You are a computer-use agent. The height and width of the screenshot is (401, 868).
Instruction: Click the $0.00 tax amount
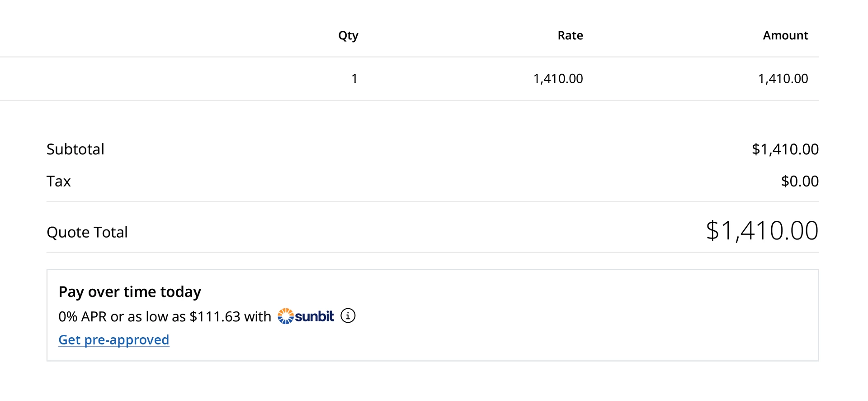pyautogui.click(x=800, y=181)
